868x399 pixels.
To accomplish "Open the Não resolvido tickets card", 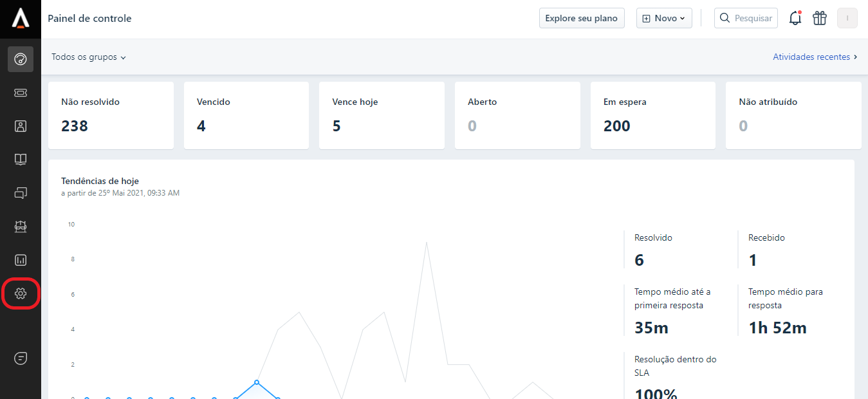I will [x=111, y=115].
